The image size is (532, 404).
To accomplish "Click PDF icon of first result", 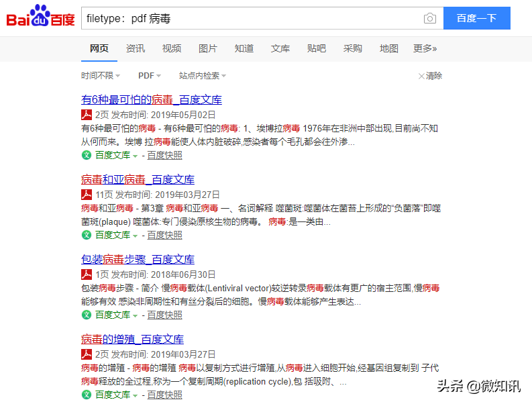I will coord(87,115).
